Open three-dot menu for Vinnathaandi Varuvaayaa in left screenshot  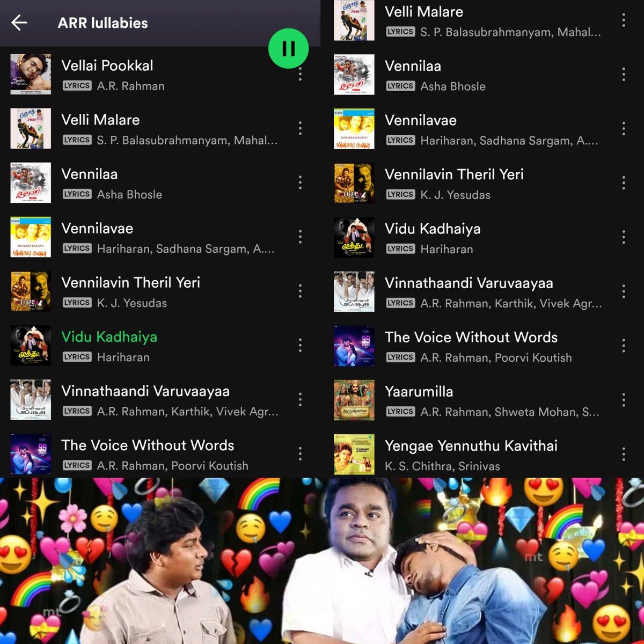click(x=300, y=399)
